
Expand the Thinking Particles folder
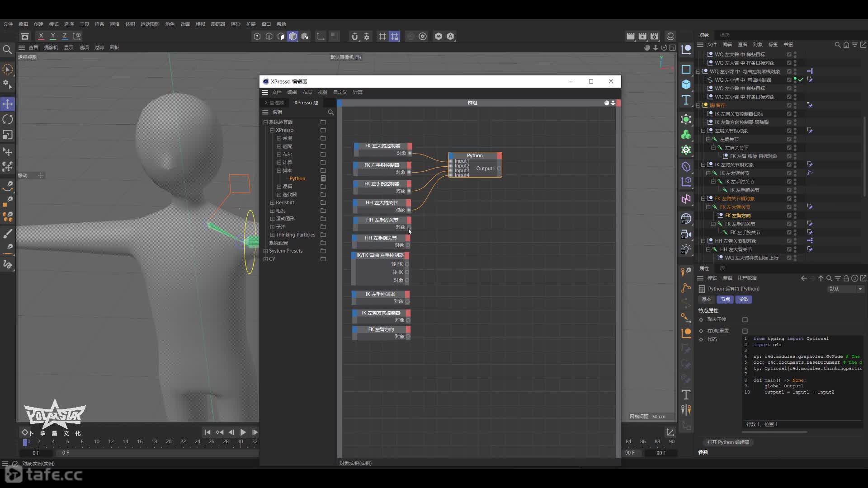pyautogui.click(x=272, y=235)
